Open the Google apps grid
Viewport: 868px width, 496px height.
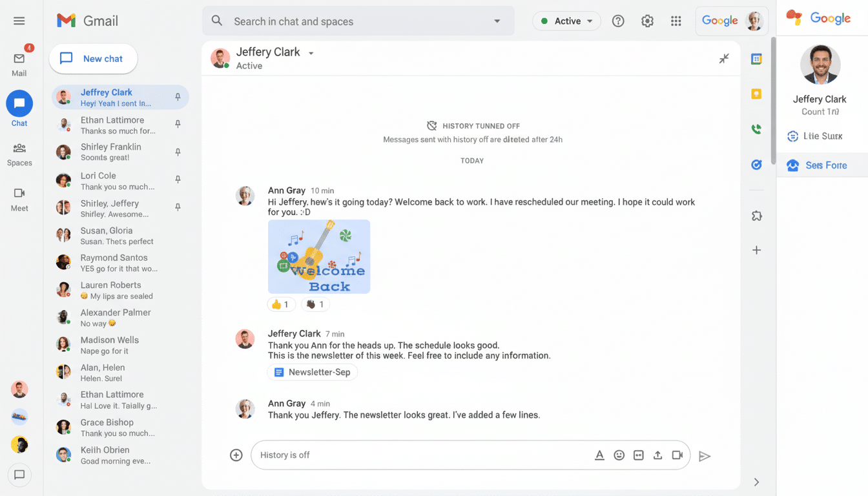(676, 21)
